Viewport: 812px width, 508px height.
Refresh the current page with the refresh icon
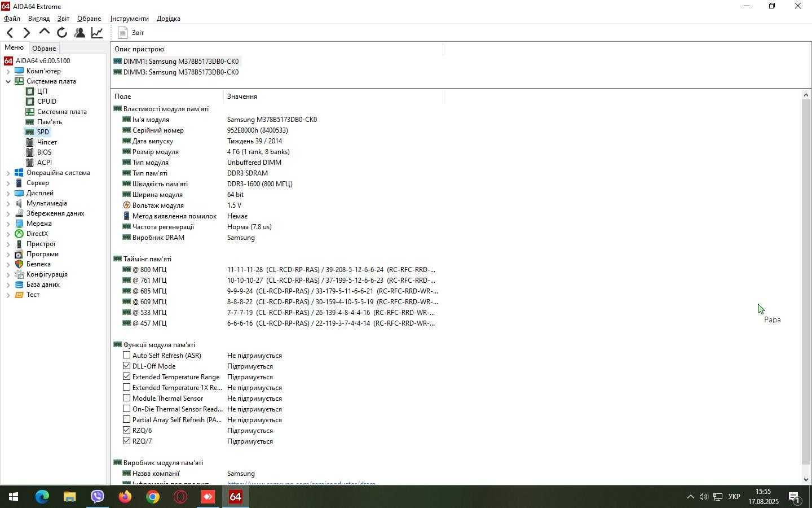click(x=62, y=33)
